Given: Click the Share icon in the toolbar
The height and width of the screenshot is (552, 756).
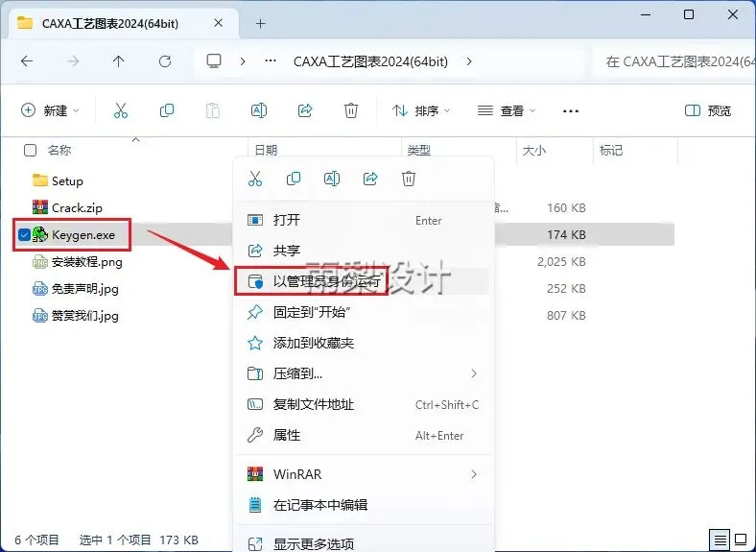Looking at the screenshot, I should (305, 110).
